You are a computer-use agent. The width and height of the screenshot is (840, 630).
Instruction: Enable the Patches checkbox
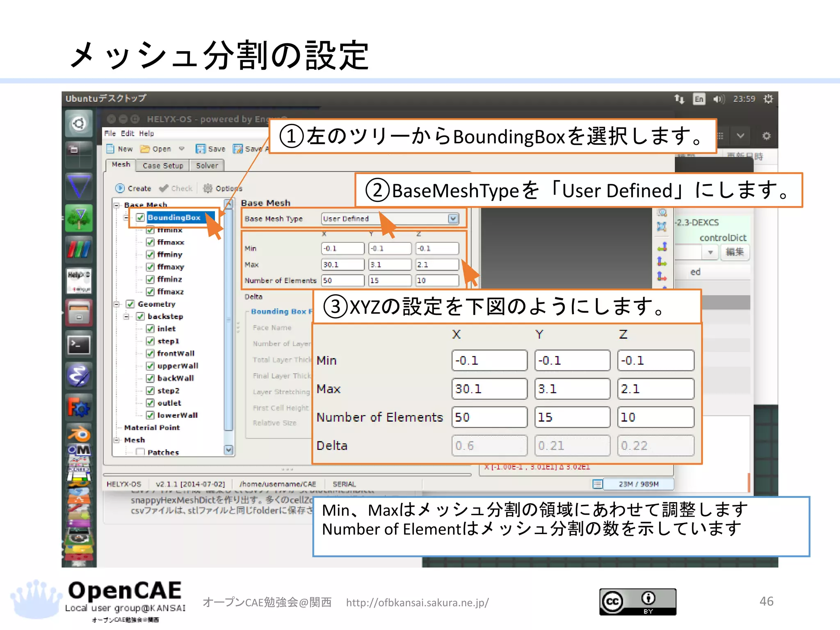140,452
